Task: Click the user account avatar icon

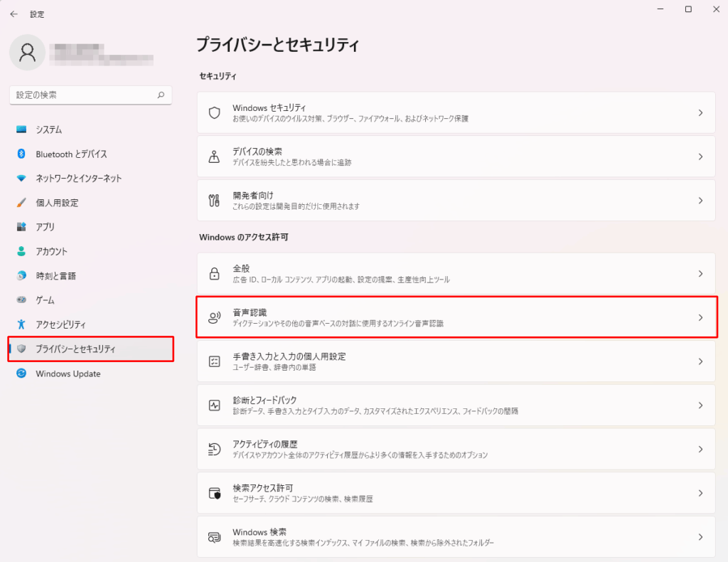Action: tap(28, 53)
